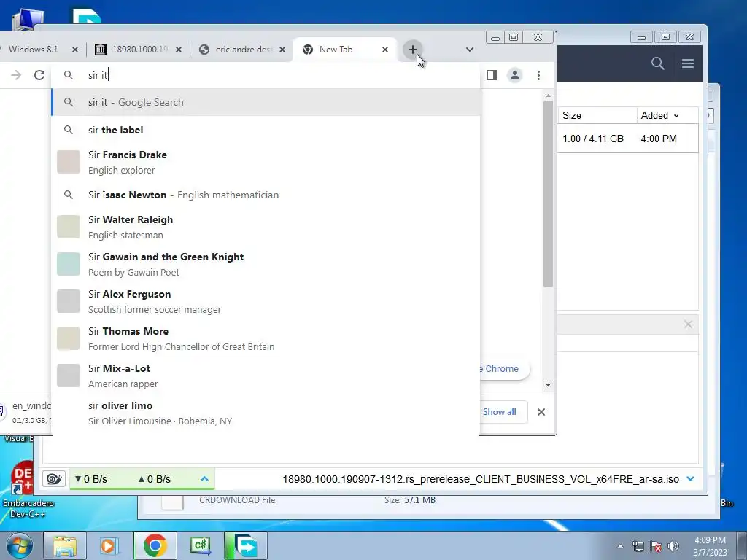Select the New Tab tab
This screenshot has height=560, width=747.
point(345,50)
